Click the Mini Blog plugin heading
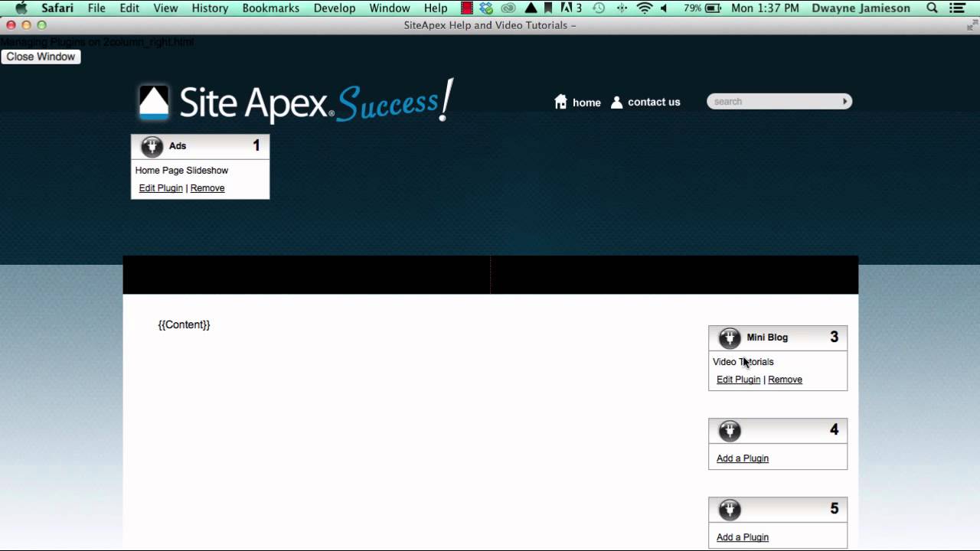The image size is (980, 551). 767,337
